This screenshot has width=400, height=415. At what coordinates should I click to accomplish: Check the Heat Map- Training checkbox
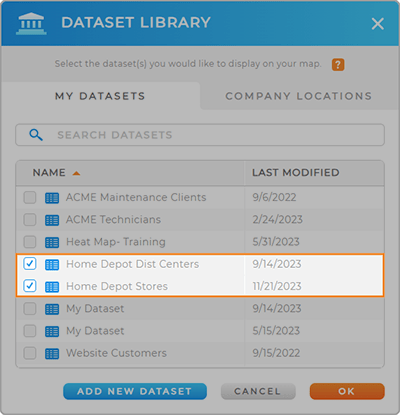pos(30,242)
